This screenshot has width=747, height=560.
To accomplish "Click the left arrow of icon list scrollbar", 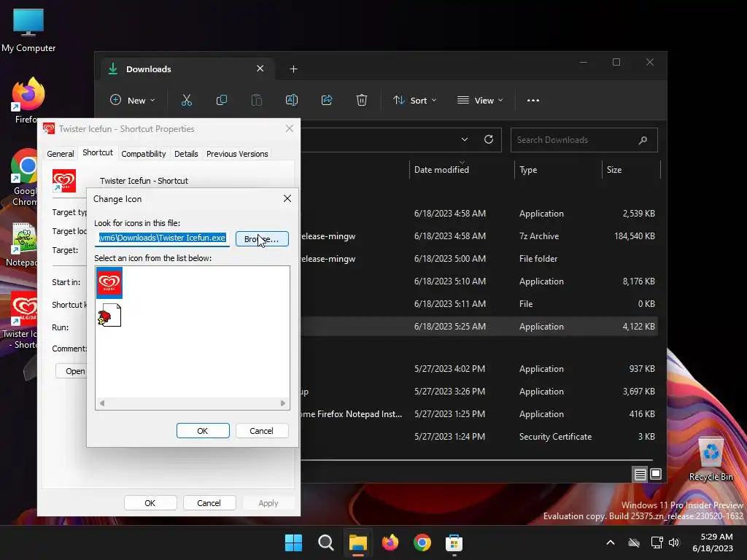I will [102, 403].
